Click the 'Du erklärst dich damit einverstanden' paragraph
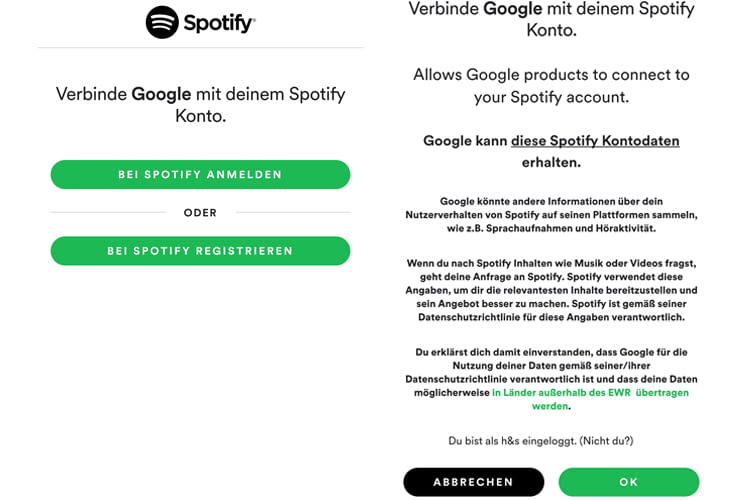The width and height of the screenshot is (750, 500). click(x=551, y=379)
